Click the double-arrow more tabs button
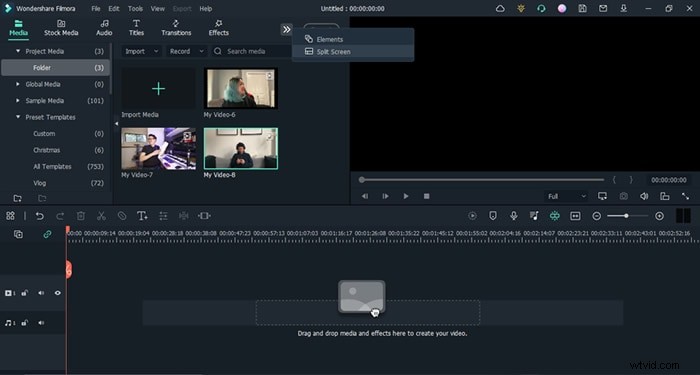Viewport: 700px width, 375px height. coord(286,29)
